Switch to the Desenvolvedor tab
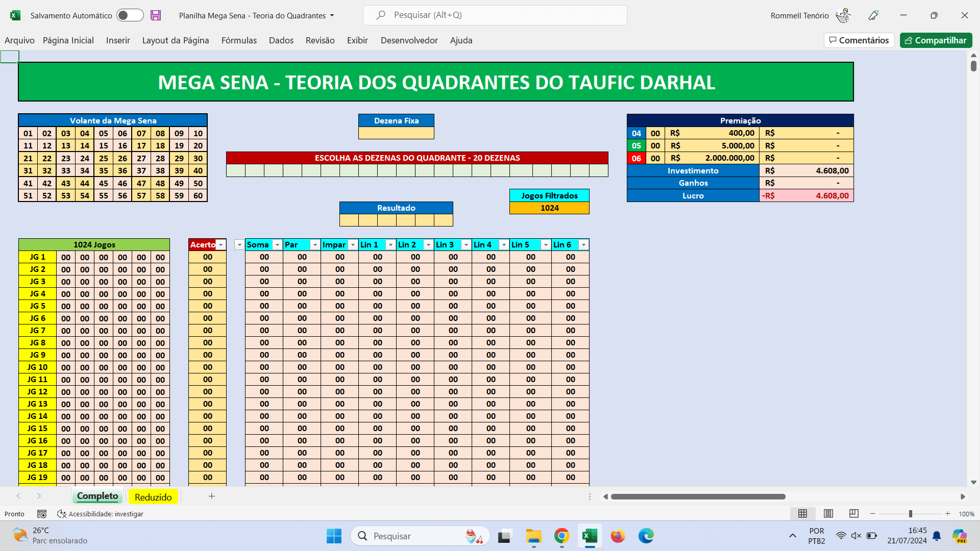Viewport: 980px width, 551px height. pyautogui.click(x=409, y=40)
